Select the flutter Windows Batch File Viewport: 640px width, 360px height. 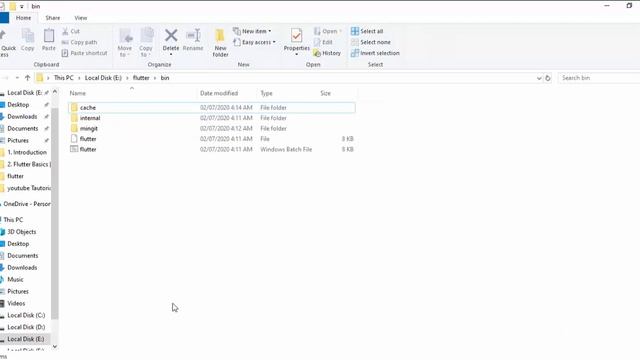[212, 149]
